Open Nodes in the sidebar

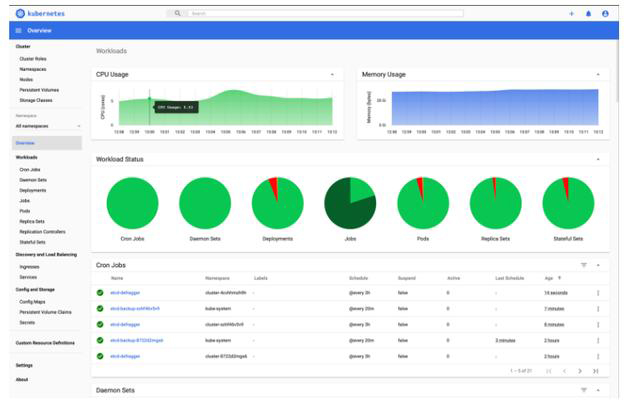pos(26,80)
